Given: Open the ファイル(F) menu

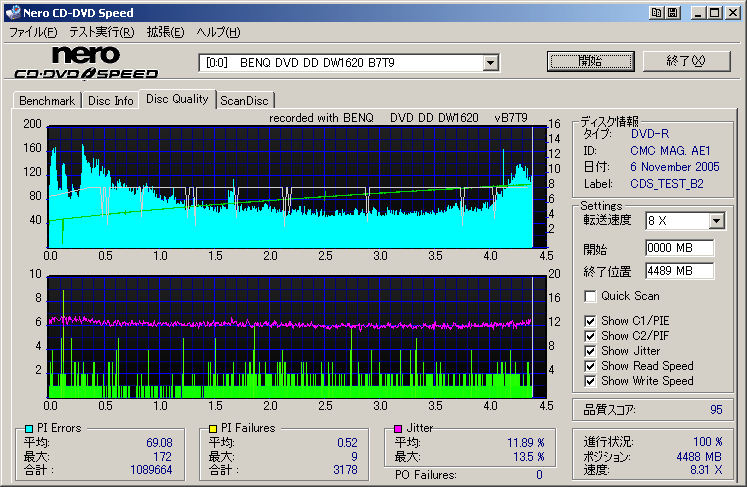Looking at the screenshot, I should [33, 32].
